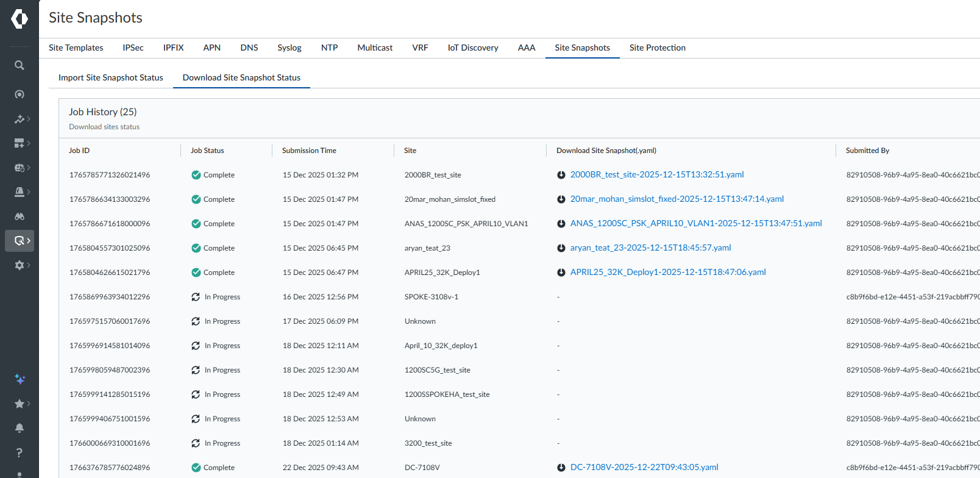The image size is (980, 478).
Task: Click download icon for 2000BR_test_site snapshot
Action: tap(561, 175)
